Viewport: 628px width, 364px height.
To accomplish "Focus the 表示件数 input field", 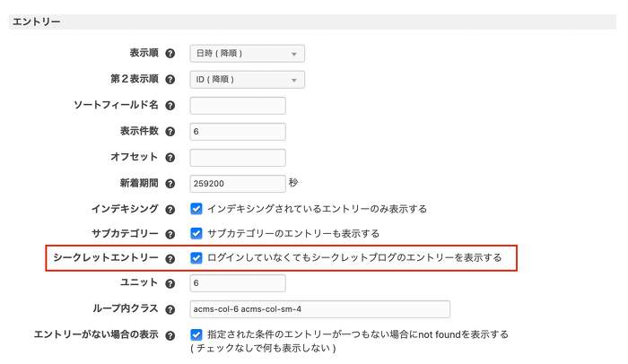I will (238, 132).
